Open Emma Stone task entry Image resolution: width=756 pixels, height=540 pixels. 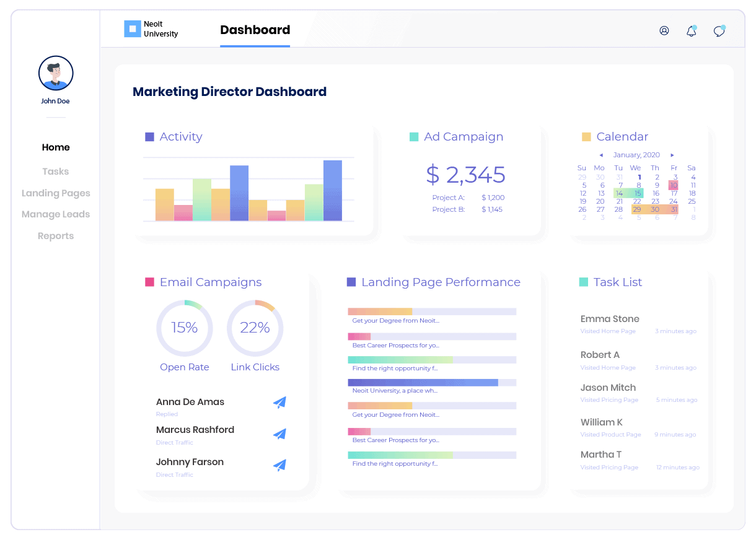(x=638, y=324)
